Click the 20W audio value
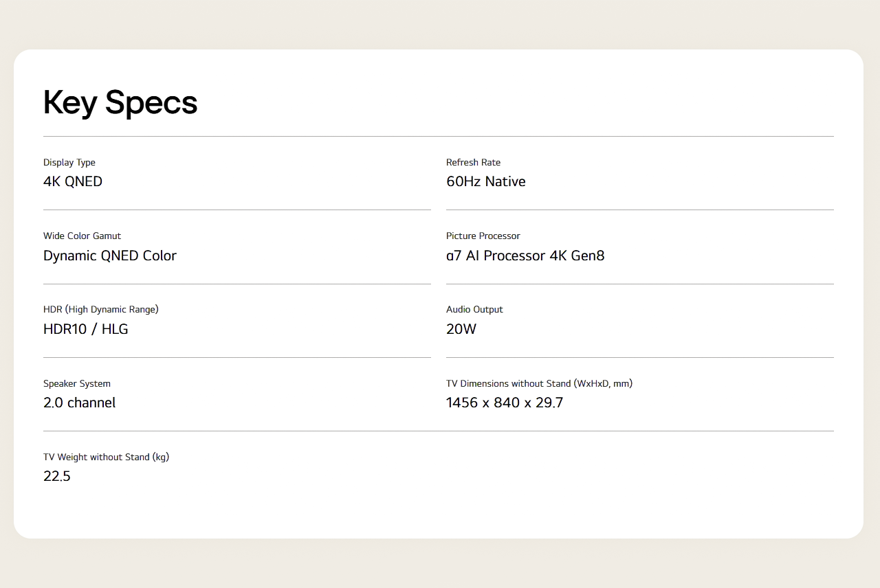The height and width of the screenshot is (588, 880). 461,329
